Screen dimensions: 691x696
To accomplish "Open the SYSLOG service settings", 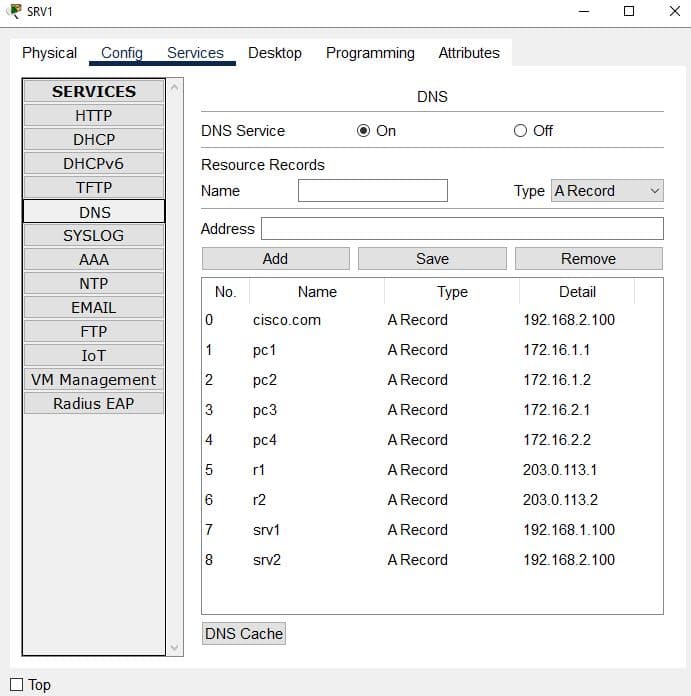I will [x=94, y=236].
